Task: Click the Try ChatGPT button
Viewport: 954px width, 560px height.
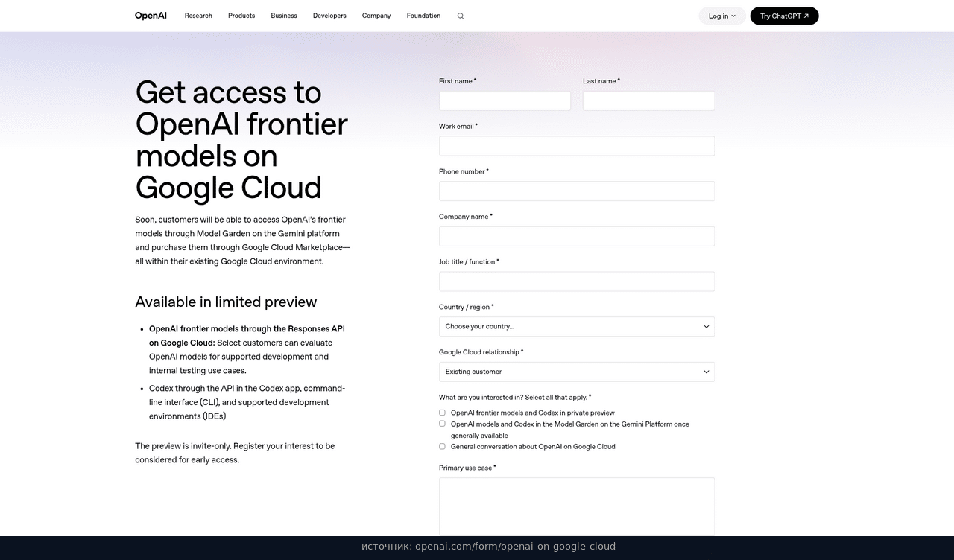Action: coord(784,16)
